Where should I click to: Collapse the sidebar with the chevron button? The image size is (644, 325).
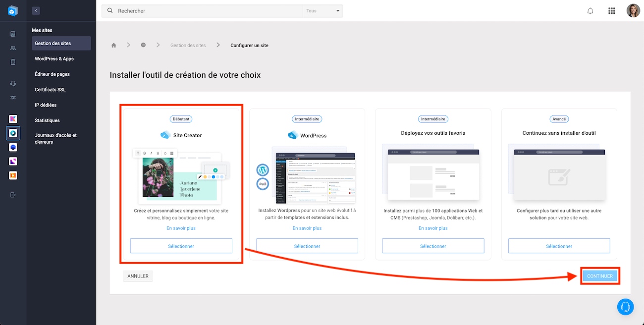pos(36,10)
